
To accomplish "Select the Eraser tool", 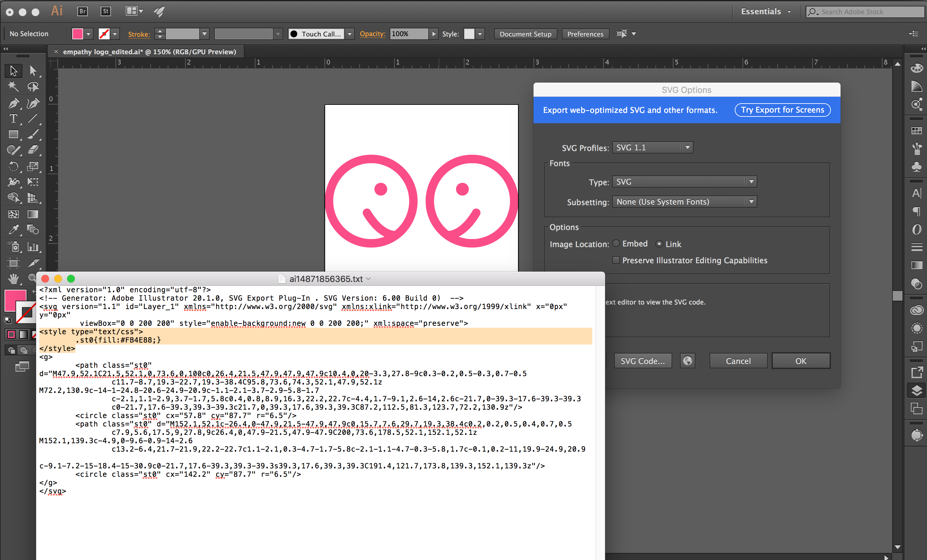I will tap(33, 150).
